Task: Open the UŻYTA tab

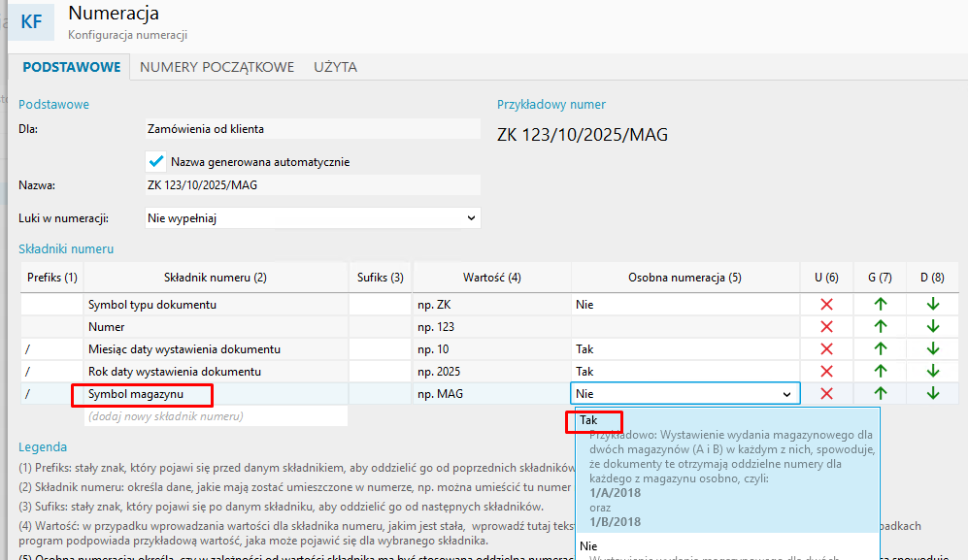Action: pyautogui.click(x=335, y=67)
